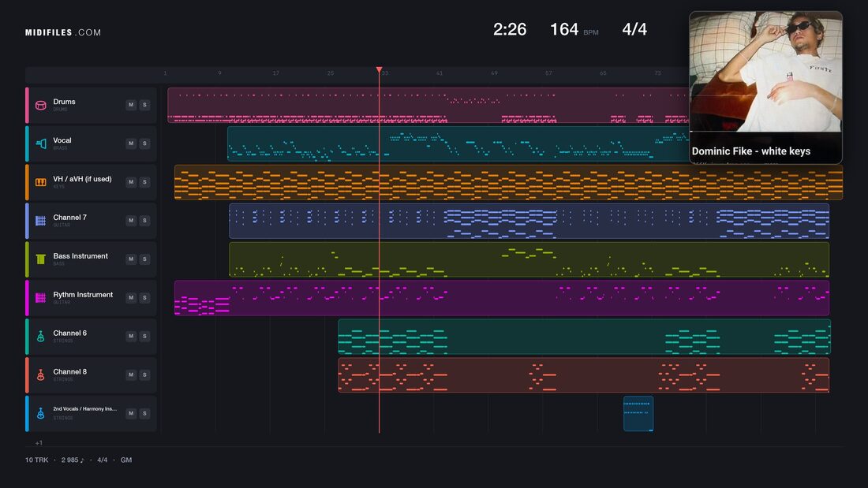This screenshot has height=488, width=868.
Task: Mute the VH / aVH track
Action: coord(131,182)
